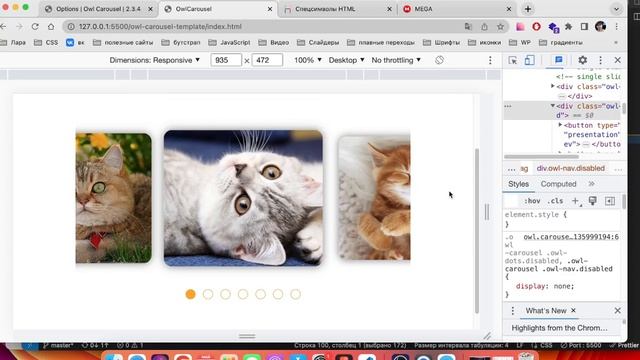Select the fifth carousel dot
640x360 pixels.
click(x=260, y=294)
